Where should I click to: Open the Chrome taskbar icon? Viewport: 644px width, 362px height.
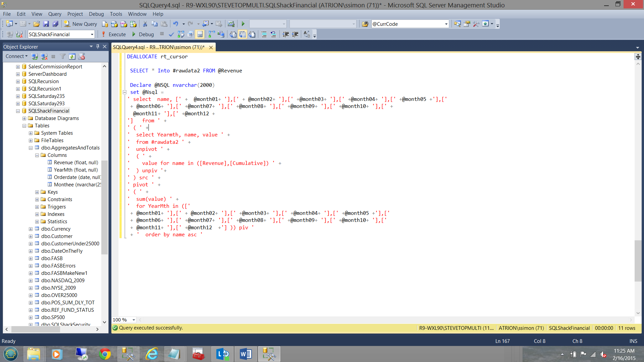coord(105,354)
